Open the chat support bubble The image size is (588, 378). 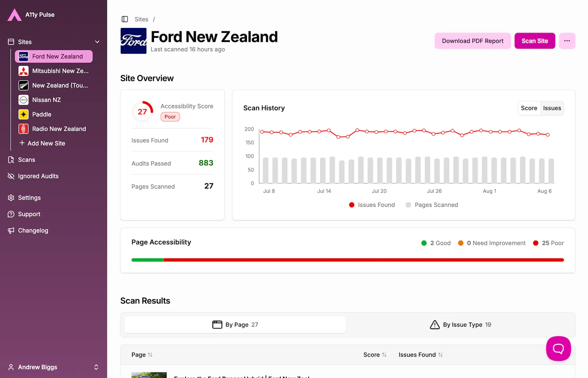[x=558, y=349]
